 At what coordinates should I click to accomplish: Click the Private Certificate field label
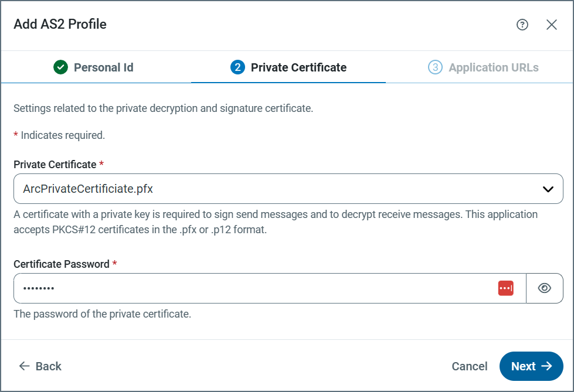[x=55, y=165]
